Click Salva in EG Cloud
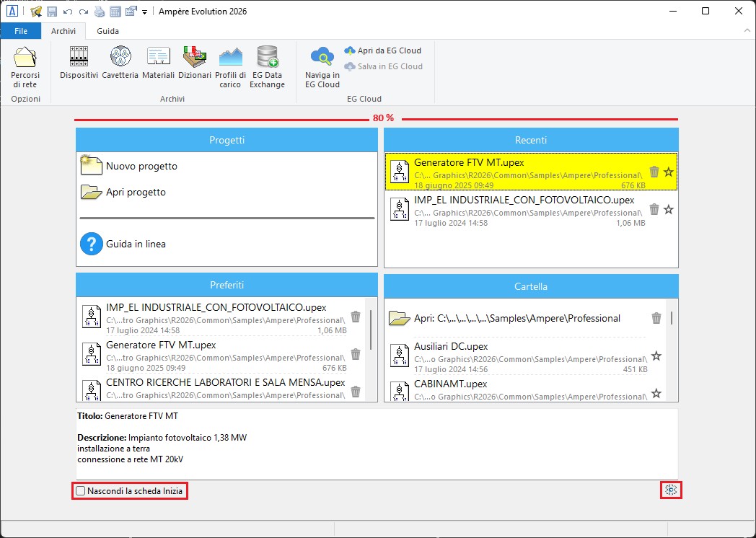Image resolution: width=756 pixels, height=538 pixels. click(x=383, y=66)
